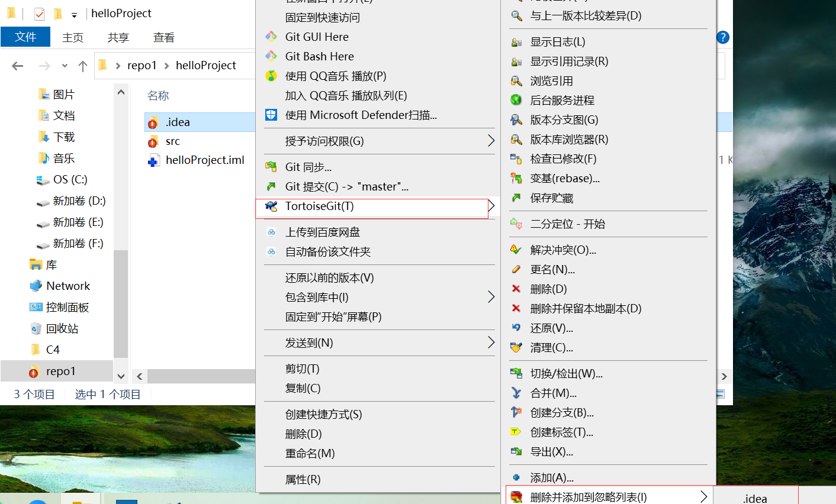
Task: Expand the 授予访问权限(G) submenu arrow
Action: tap(491, 141)
